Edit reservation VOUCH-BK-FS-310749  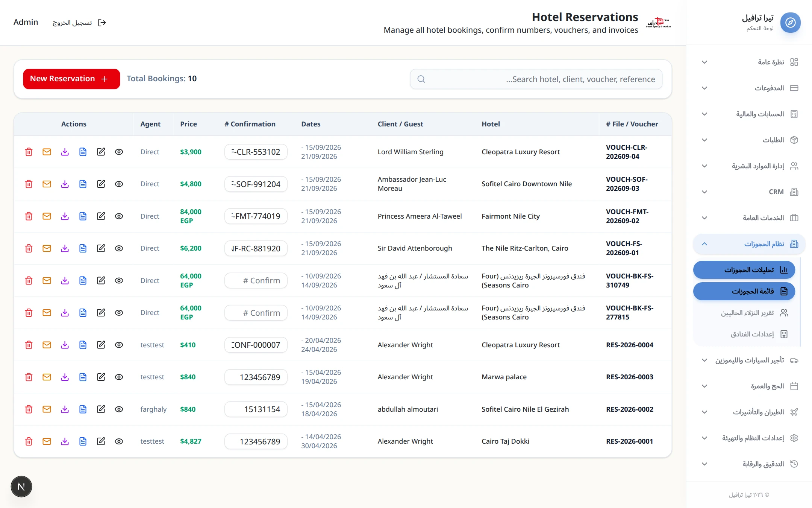point(101,281)
